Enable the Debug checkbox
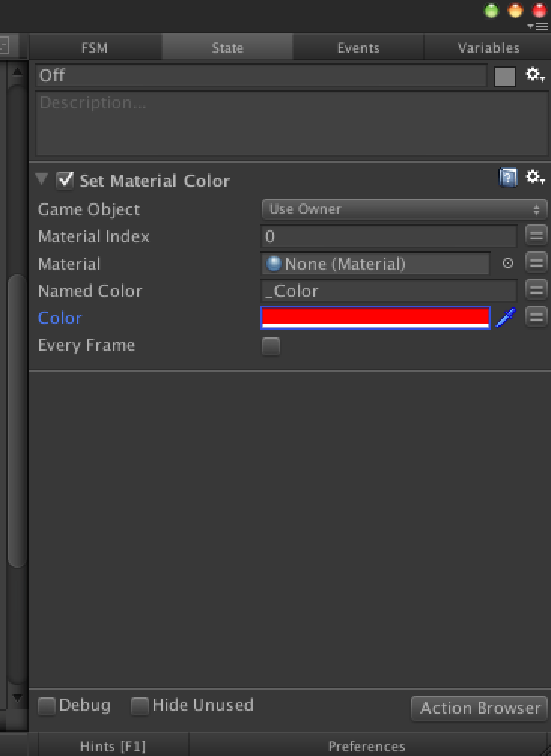This screenshot has height=756, width=551. point(47,706)
